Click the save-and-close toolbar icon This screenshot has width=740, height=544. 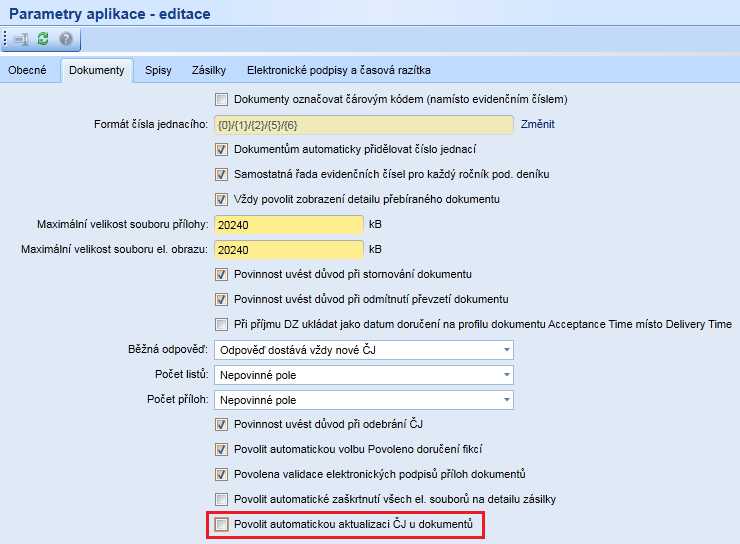click(x=21, y=39)
